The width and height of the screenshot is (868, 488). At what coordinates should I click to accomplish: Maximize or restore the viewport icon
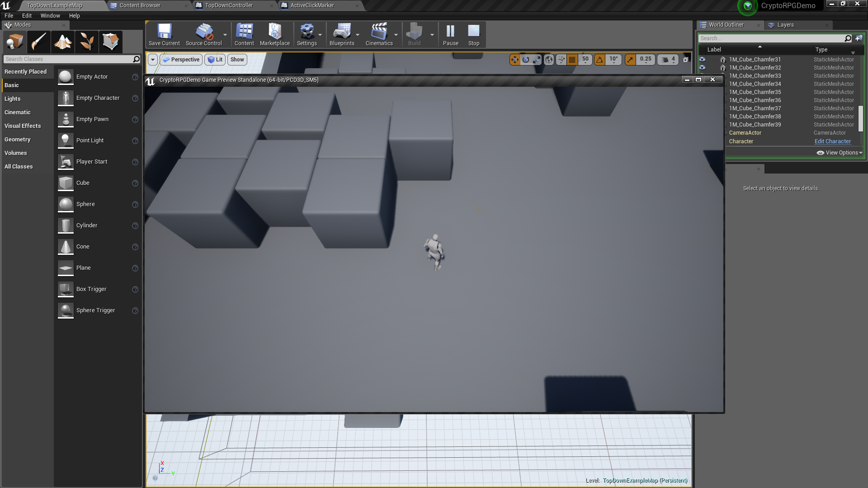(685, 60)
